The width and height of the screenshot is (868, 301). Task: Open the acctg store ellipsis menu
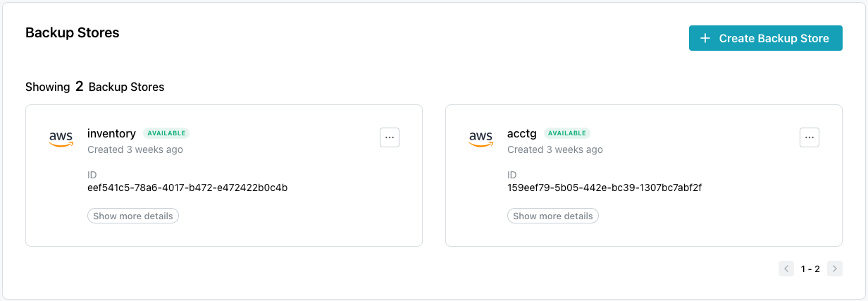tap(810, 137)
